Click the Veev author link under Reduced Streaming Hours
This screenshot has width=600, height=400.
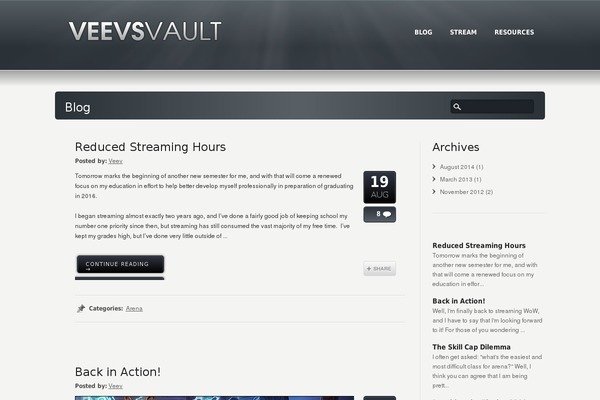click(116, 161)
